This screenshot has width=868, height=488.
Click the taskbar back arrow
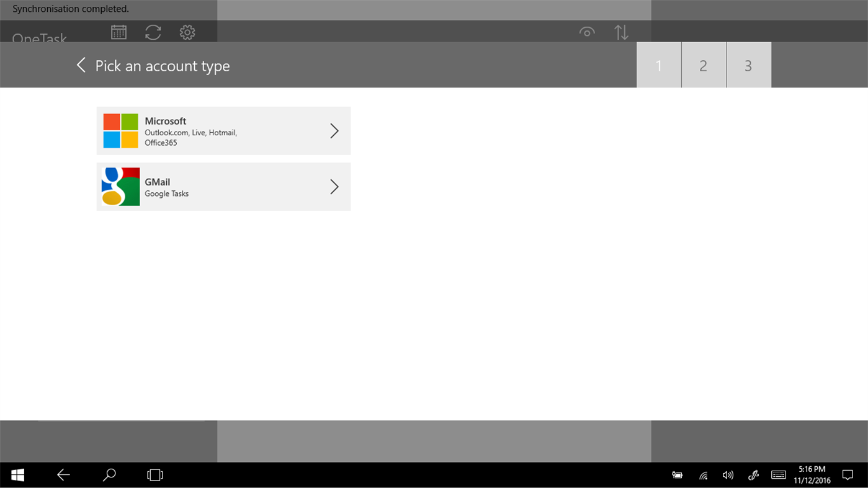pos(63,475)
